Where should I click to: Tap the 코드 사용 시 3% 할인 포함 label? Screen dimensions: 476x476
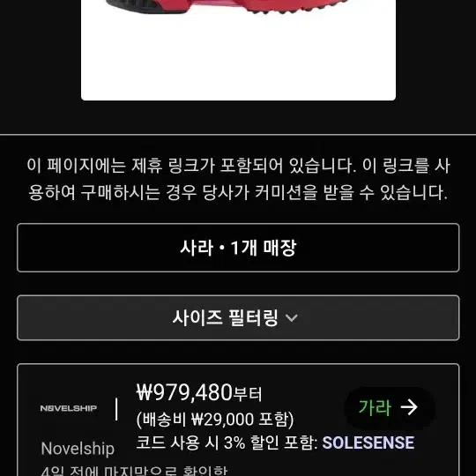point(227,443)
